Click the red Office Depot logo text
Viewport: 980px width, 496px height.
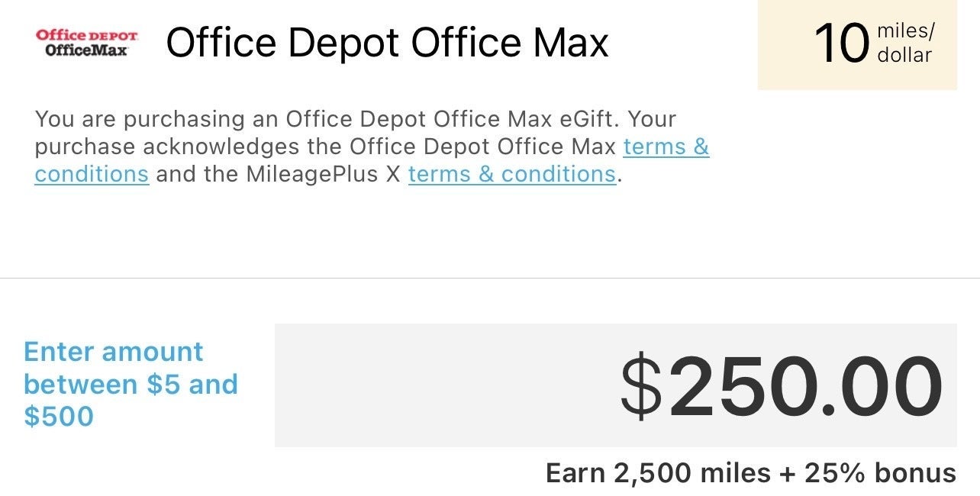click(x=87, y=35)
